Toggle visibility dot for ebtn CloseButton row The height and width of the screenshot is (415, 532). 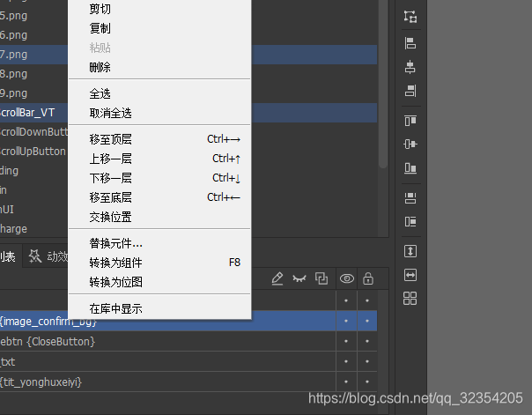(x=346, y=341)
